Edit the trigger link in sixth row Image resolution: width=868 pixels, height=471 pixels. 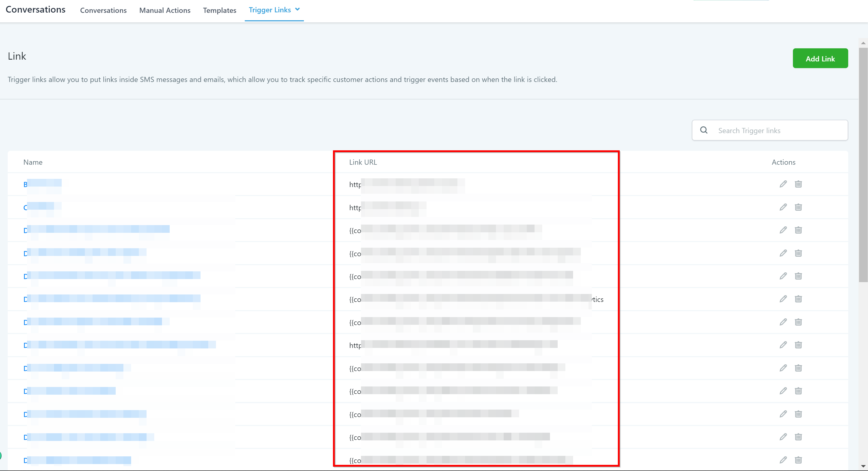(x=783, y=299)
